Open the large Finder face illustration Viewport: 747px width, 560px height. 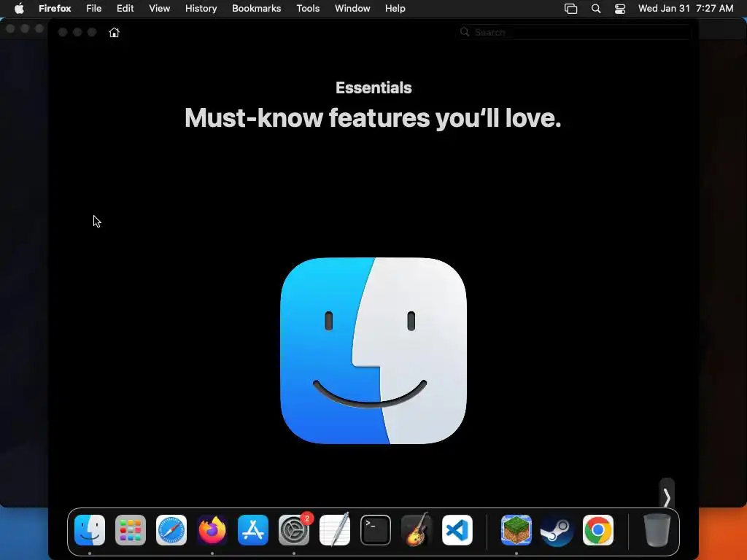tap(373, 351)
